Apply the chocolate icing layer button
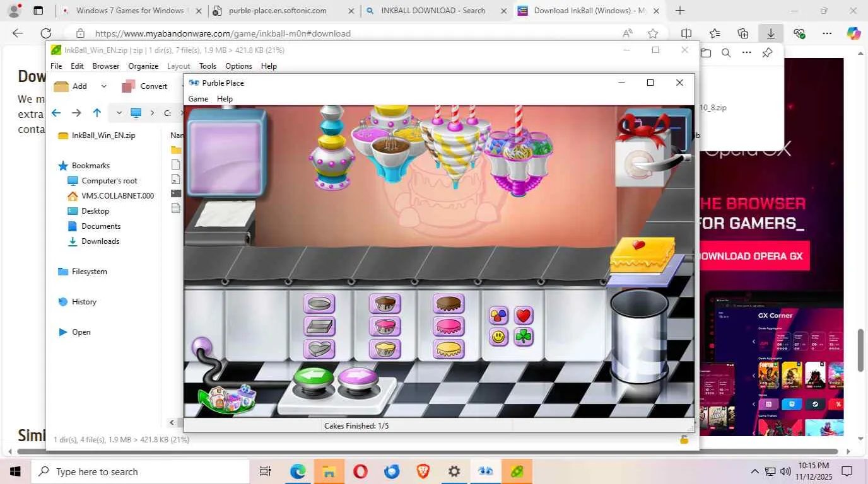 pyautogui.click(x=449, y=304)
